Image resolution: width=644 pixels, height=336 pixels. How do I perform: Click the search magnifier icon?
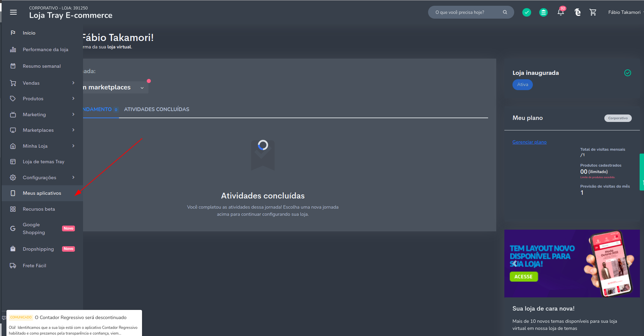tap(505, 12)
